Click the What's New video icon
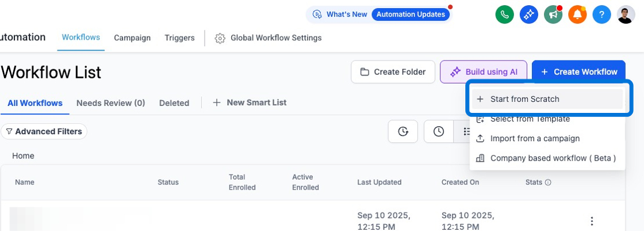Image resolution: width=644 pixels, height=231 pixels. pyautogui.click(x=317, y=14)
